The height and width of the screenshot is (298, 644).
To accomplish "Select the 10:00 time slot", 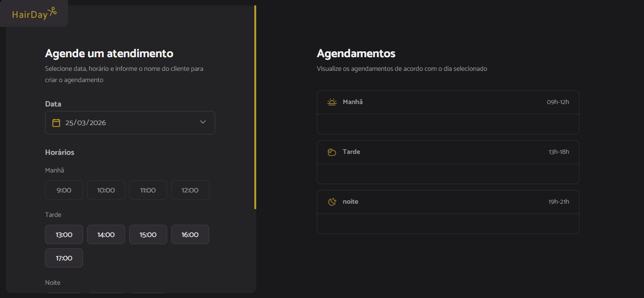I will click(x=106, y=190).
